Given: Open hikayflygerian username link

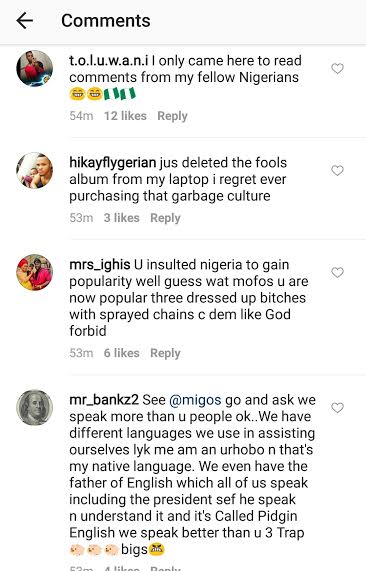Looking at the screenshot, I should pyautogui.click(x=113, y=163).
